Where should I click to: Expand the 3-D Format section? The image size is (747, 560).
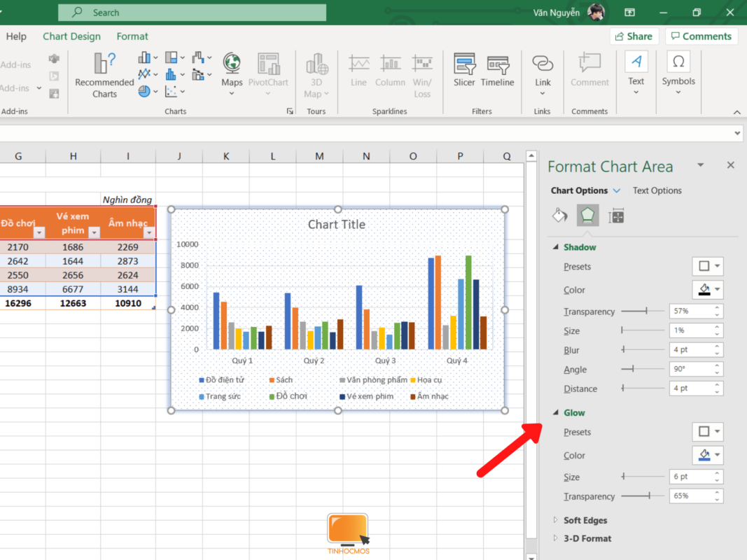[x=557, y=538]
